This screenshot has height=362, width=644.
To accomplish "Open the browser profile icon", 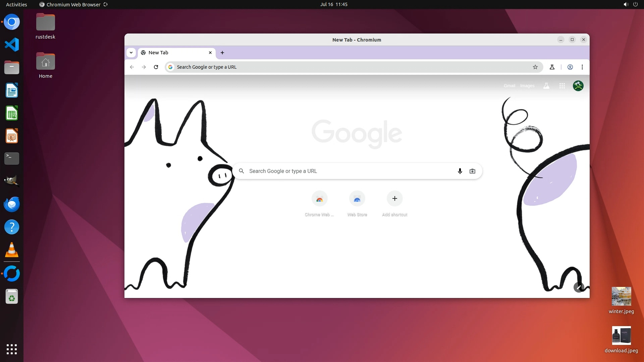I will [570, 67].
